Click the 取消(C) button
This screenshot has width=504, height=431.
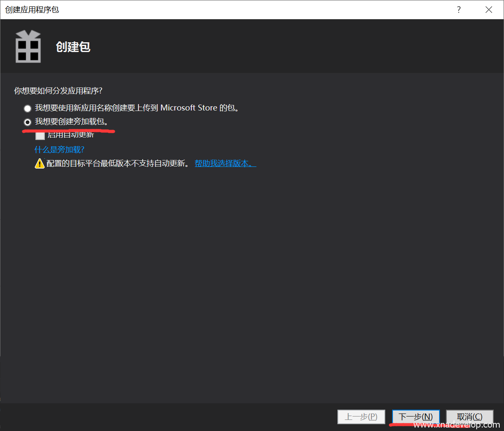[469, 416]
